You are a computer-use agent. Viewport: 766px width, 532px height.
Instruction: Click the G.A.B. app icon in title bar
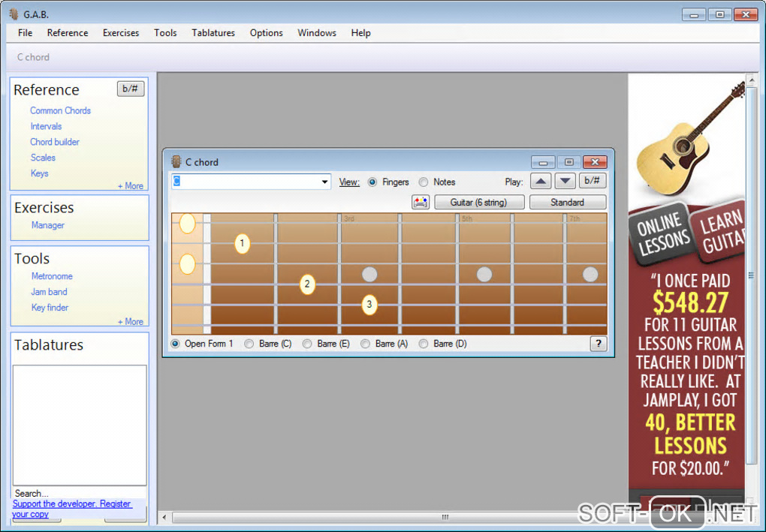(x=14, y=14)
